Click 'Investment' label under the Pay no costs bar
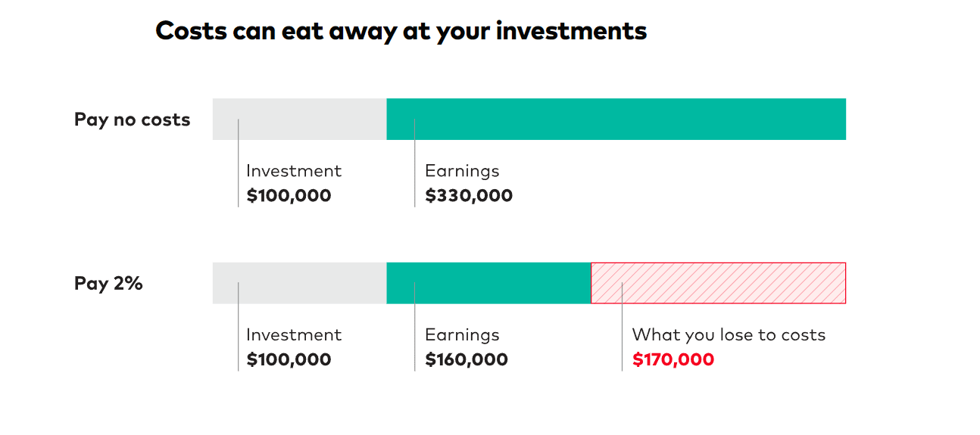The width and height of the screenshot is (980, 435). (x=294, y=171)
